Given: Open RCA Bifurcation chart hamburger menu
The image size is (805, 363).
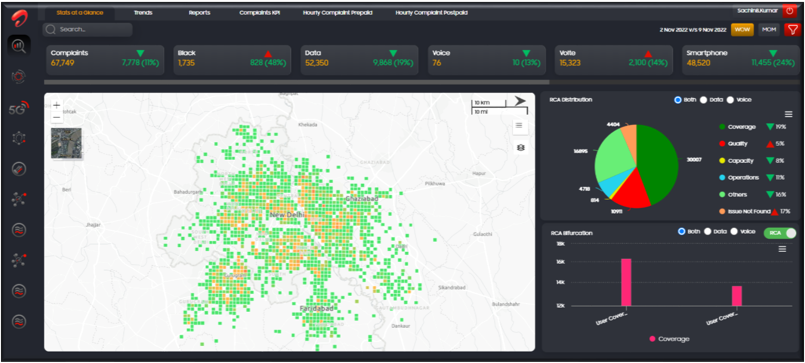Looking at the screenshot, I should (x=782, y=249).
